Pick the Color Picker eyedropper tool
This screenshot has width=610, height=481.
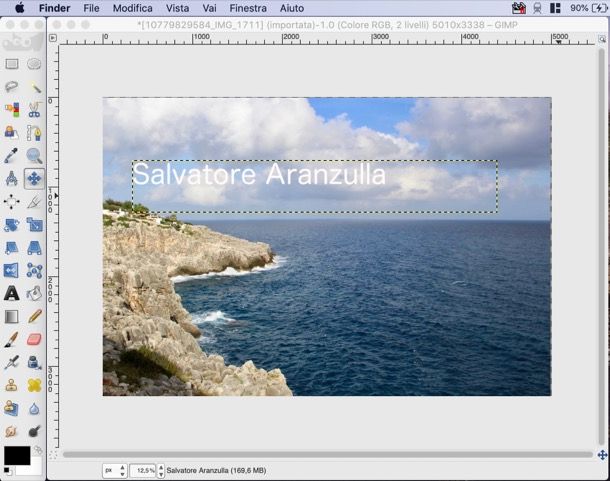point(12,155)
